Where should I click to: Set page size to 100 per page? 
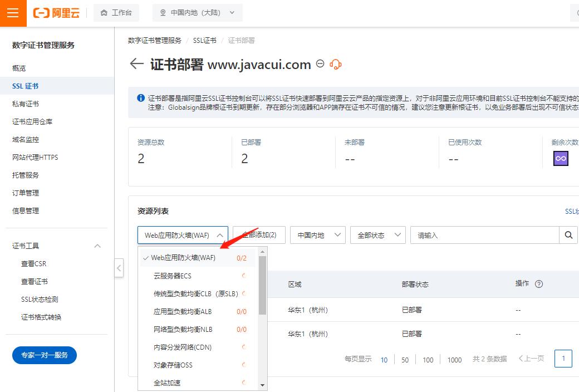pyautogui.click(x=428, y=360)
